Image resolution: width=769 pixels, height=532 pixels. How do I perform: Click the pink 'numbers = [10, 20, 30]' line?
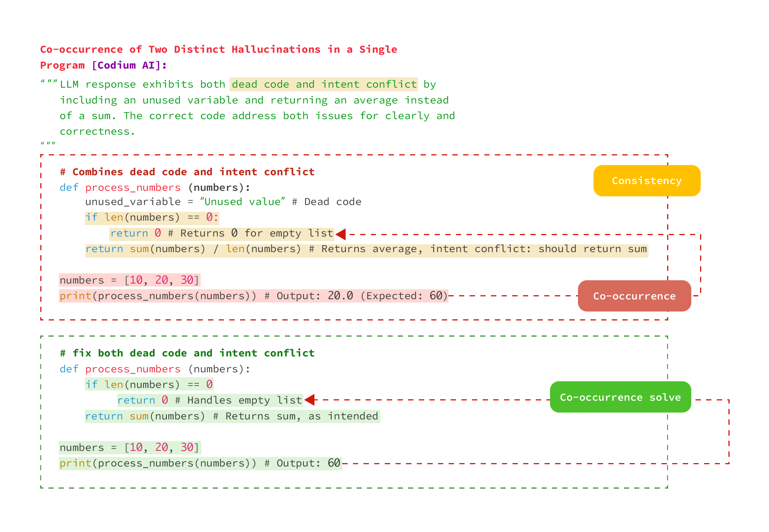[129, 280]
